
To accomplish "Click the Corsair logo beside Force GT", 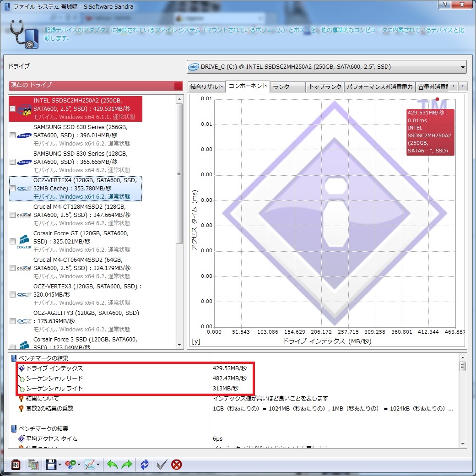I will [x=24, y=242].
